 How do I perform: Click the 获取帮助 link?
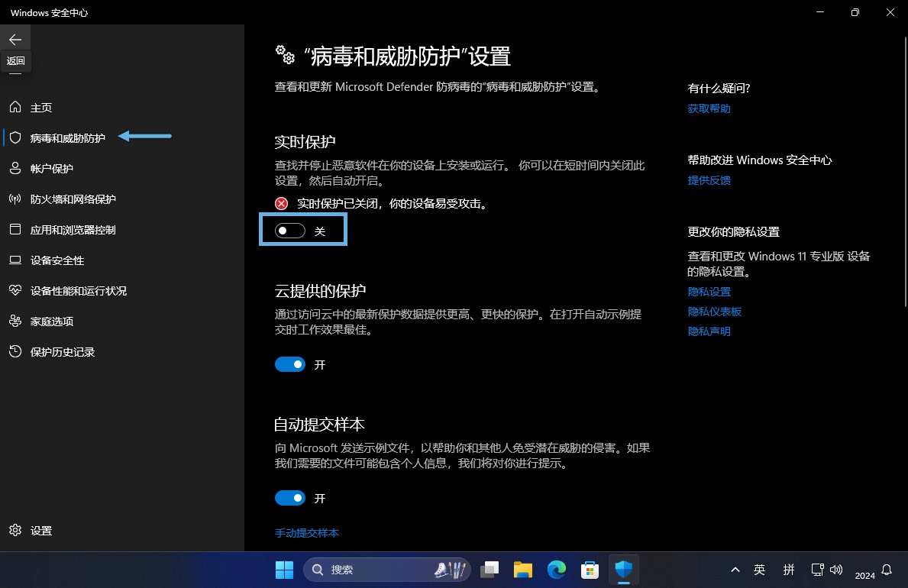(709, 108)
